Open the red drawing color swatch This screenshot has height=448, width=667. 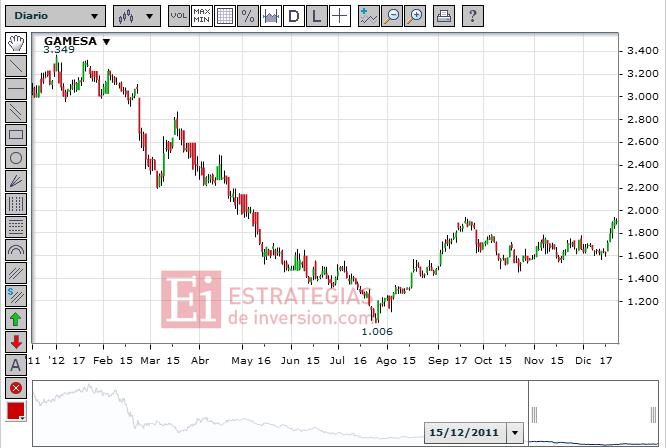pyautogui.click(x=16, y=411)
